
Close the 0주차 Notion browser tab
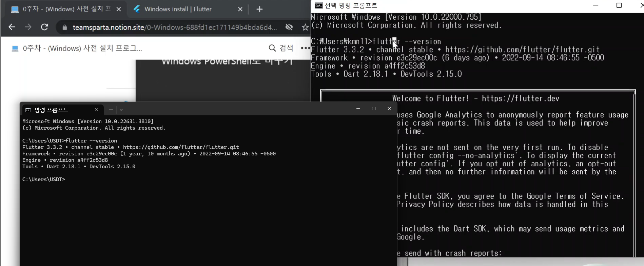(118, 9)
